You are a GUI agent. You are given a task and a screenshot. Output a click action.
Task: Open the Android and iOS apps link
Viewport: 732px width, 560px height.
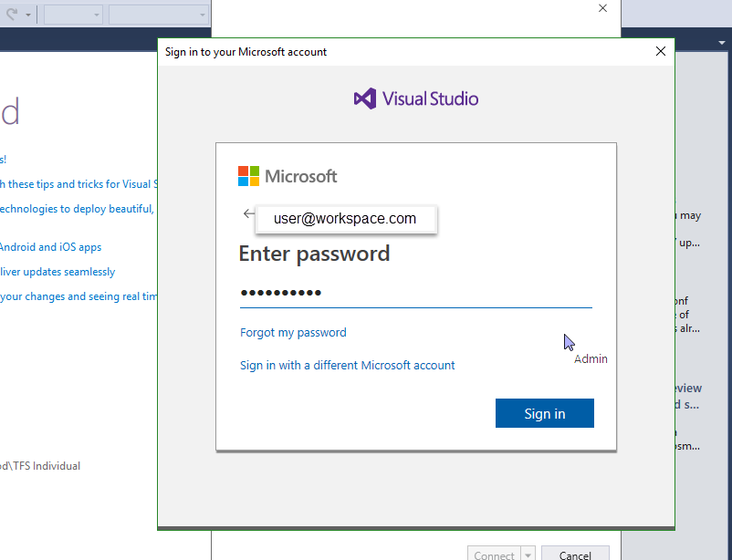point(50,247)
